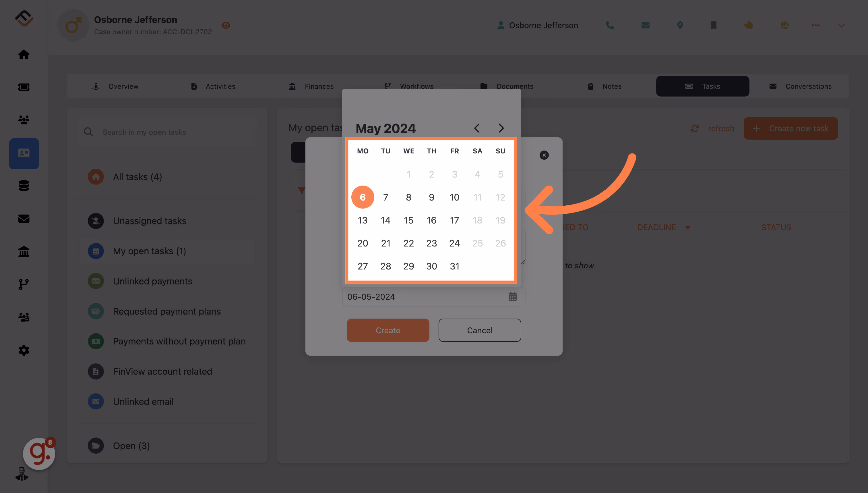The height and width of the screenshot is (493, 868).
Task: Go to next month in calendar
Action: pos(501,128)
